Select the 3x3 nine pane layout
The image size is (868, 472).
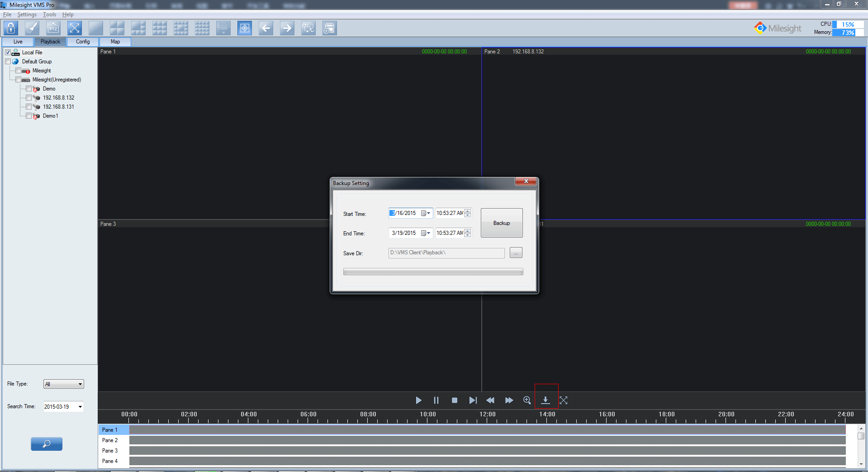(x=160, y=28)
